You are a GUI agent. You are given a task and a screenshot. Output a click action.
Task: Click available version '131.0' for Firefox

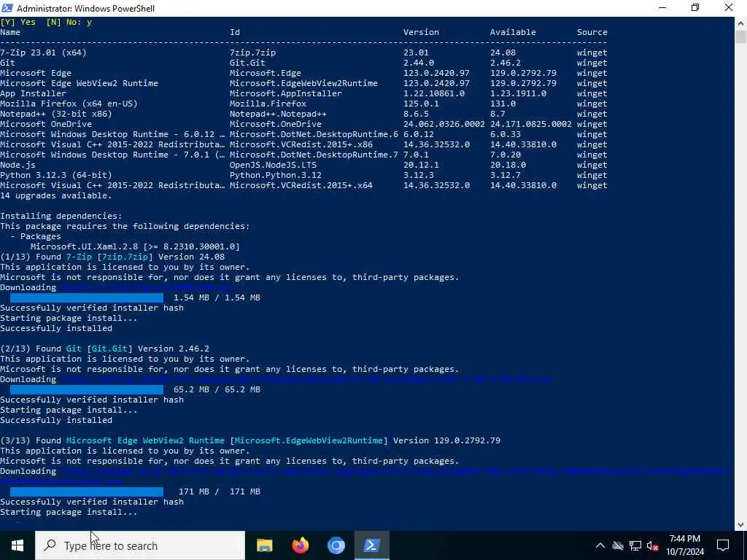(x=503, y=104)
